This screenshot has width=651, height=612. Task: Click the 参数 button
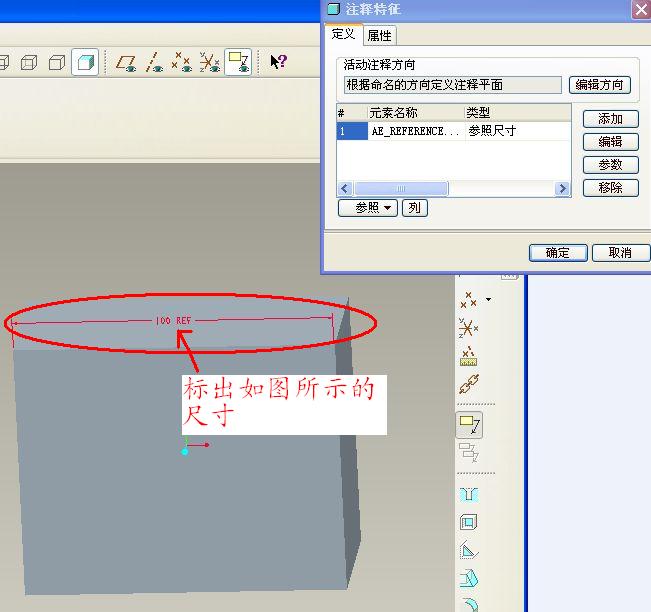click(610, 165)
